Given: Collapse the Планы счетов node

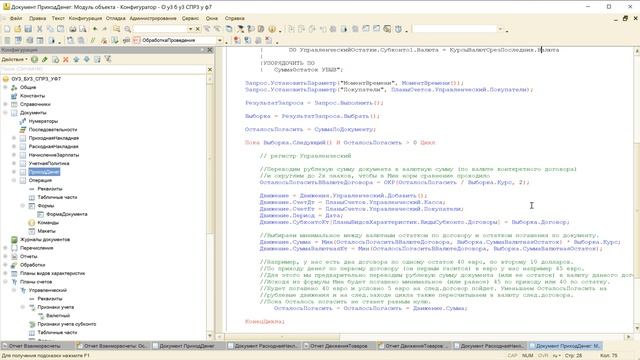Looking at the screenshot, I should [x=5, y=282].
